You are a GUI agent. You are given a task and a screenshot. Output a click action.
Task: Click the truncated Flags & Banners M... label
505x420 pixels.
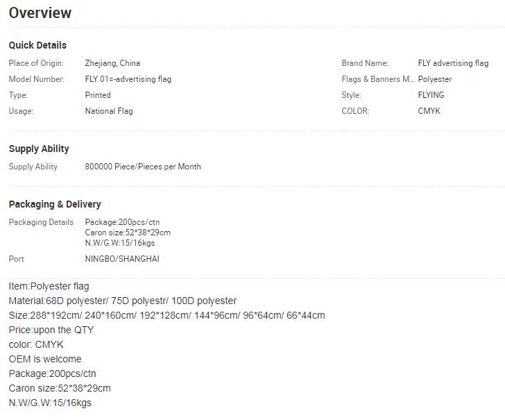pyautogui.click(x=378, y=79)
